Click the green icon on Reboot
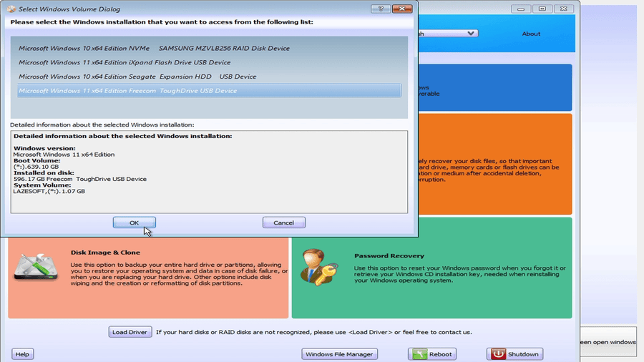644x362 pixels. (x=419, y=354)
